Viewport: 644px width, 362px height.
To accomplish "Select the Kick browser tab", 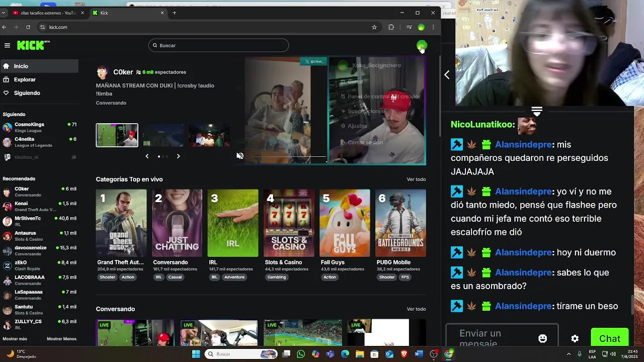I will [x=129, y=13].
